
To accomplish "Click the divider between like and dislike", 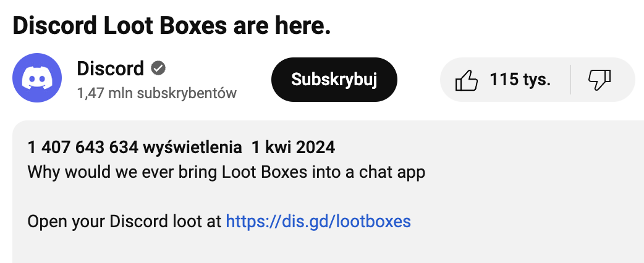I will click(570, 80).
